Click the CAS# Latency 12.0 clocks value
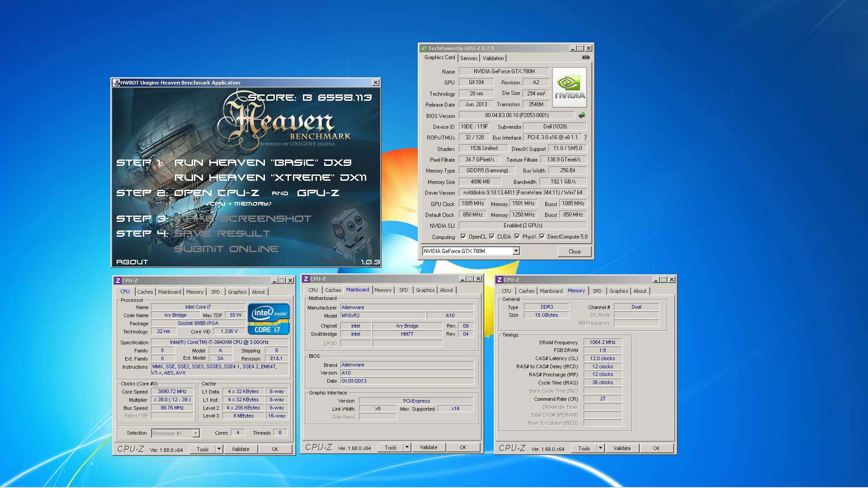The width and height of the screenshot is (868, 488). click(x=603, y=359)
